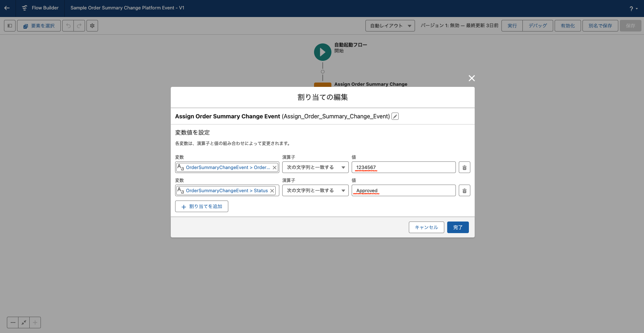644x333 pixels.
Task: Click the 別名で保存 save-as button
Action: pyautogui.click(x=600, y=26)
